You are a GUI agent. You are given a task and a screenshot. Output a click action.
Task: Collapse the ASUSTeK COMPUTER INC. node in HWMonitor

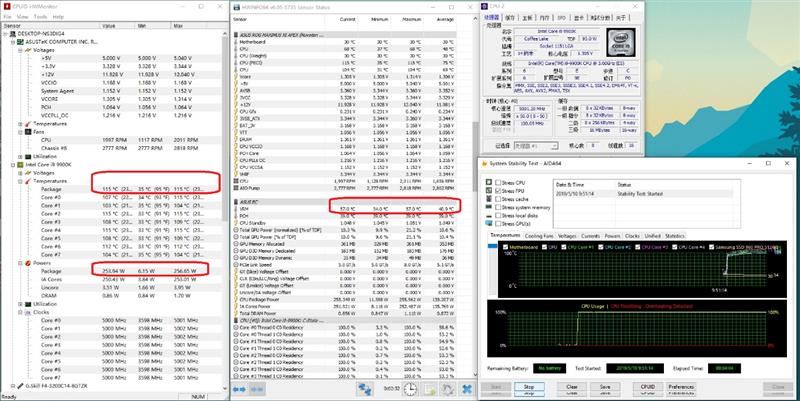(13, 42)
